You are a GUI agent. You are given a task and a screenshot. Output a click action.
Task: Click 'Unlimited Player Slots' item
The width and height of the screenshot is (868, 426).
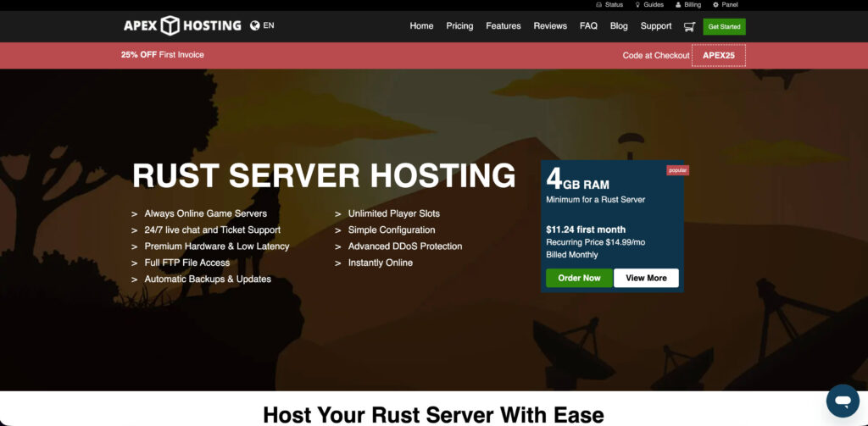pyautogui.click(x=393, y=213)
